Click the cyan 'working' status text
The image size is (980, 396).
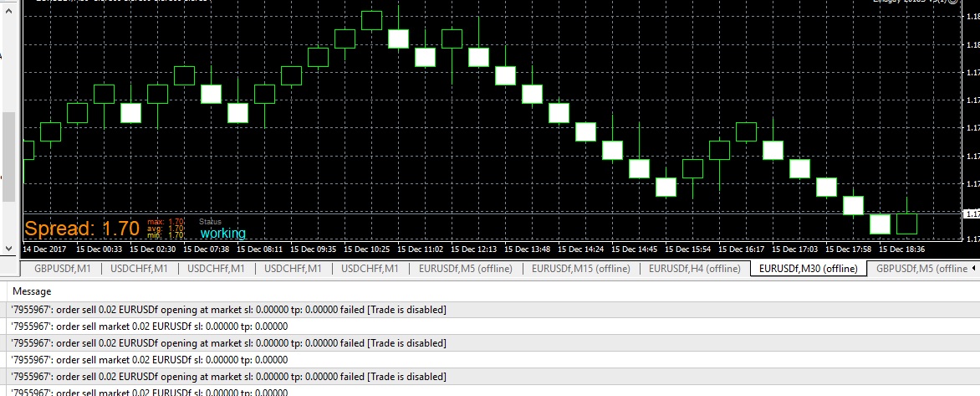(x=223, y=234)
